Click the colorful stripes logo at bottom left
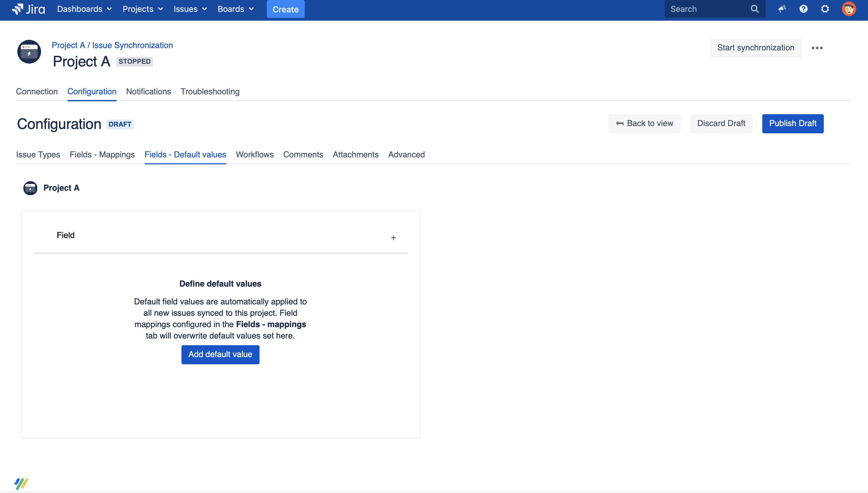The width and height of the screenshot is (868, 493). coord(21,483)
